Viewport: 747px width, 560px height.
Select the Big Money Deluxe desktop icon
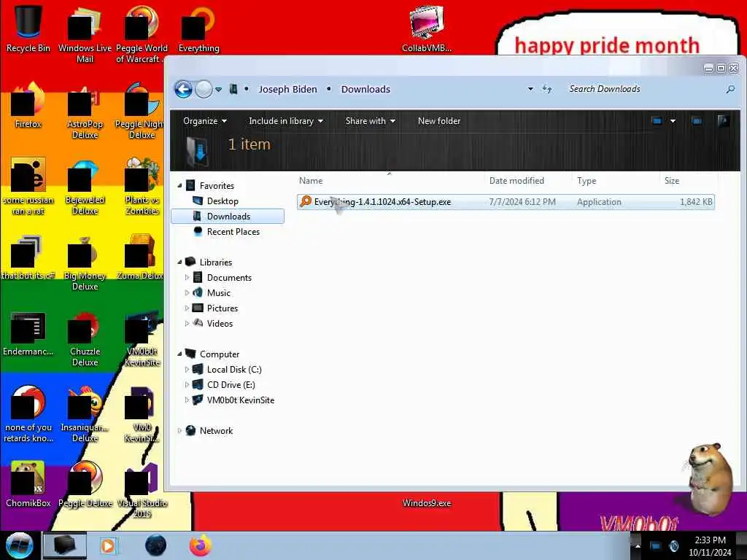point(85,262)
